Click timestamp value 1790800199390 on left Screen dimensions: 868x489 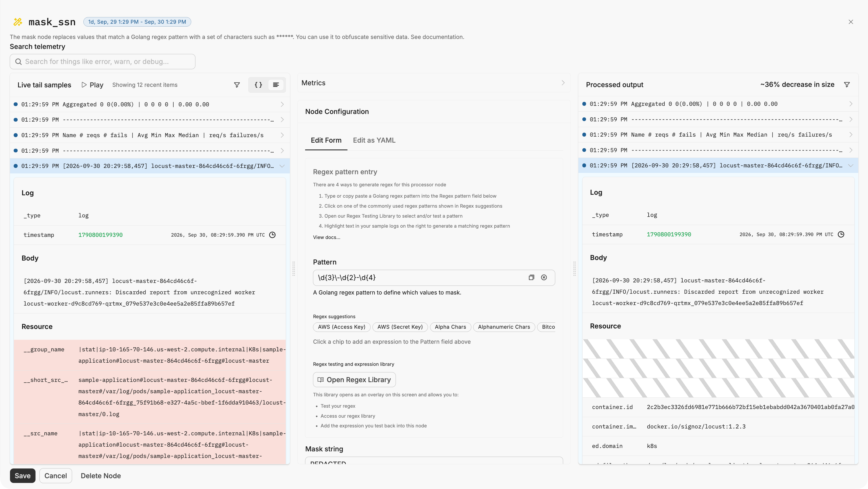100,235
